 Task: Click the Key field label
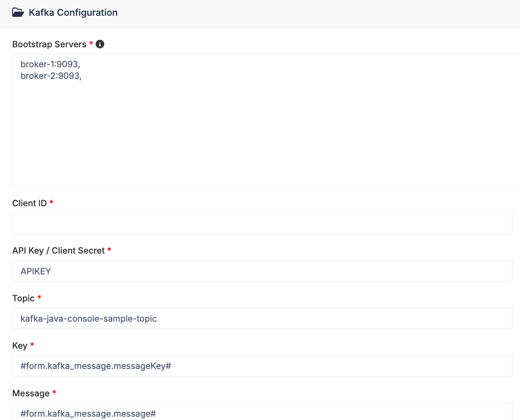20,346
